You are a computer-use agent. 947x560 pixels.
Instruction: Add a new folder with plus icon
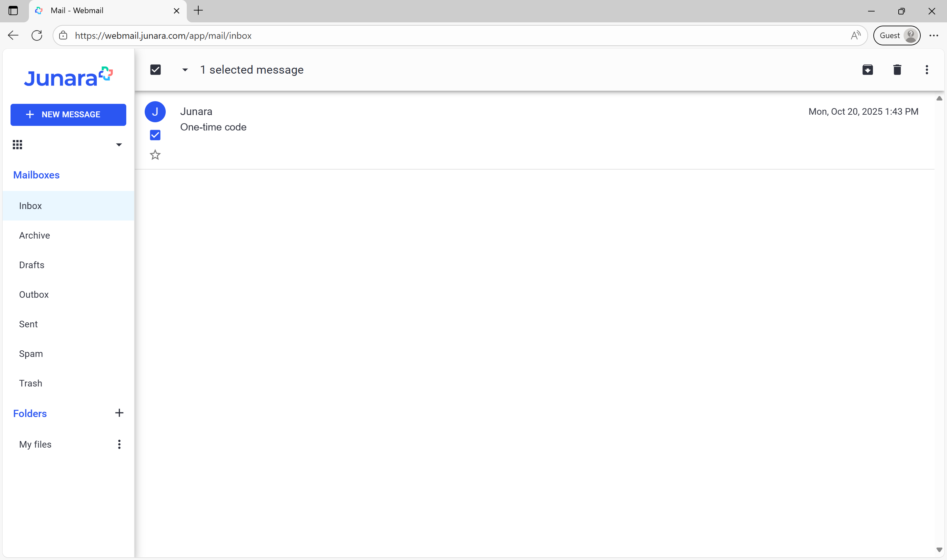pos(119,413)
